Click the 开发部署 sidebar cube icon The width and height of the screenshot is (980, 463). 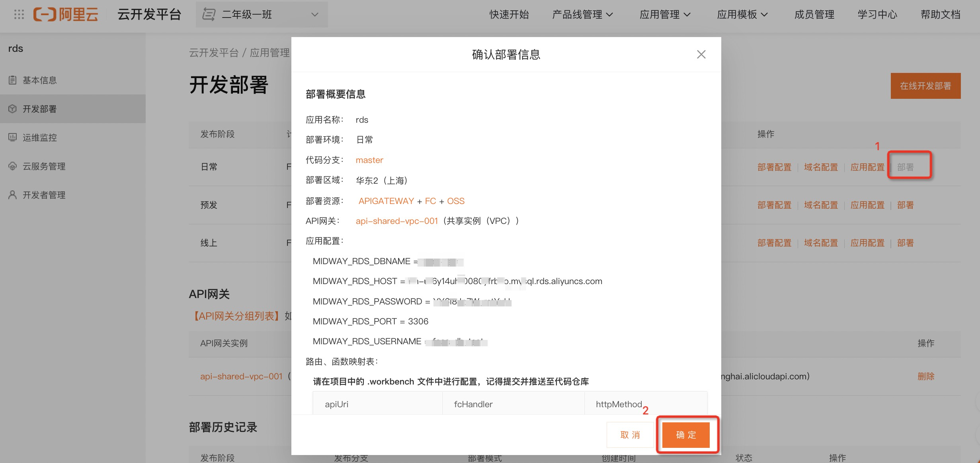point(13,109)
